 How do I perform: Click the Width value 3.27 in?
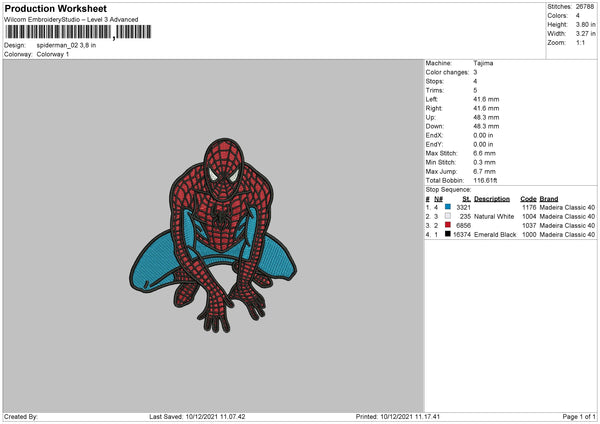pyautogui.click(x=585, y=34)
